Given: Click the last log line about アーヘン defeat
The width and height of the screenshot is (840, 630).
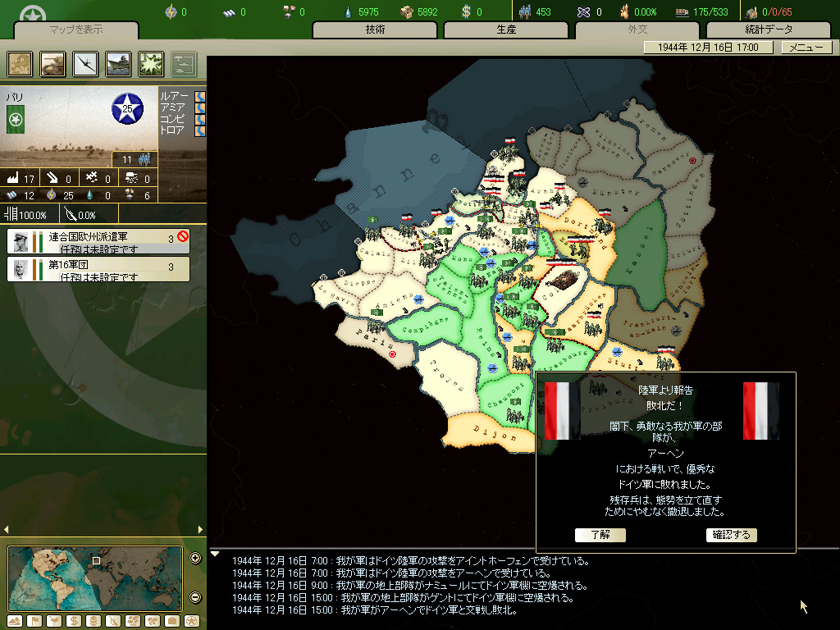Looking at the screenshot, I should 374,610.
